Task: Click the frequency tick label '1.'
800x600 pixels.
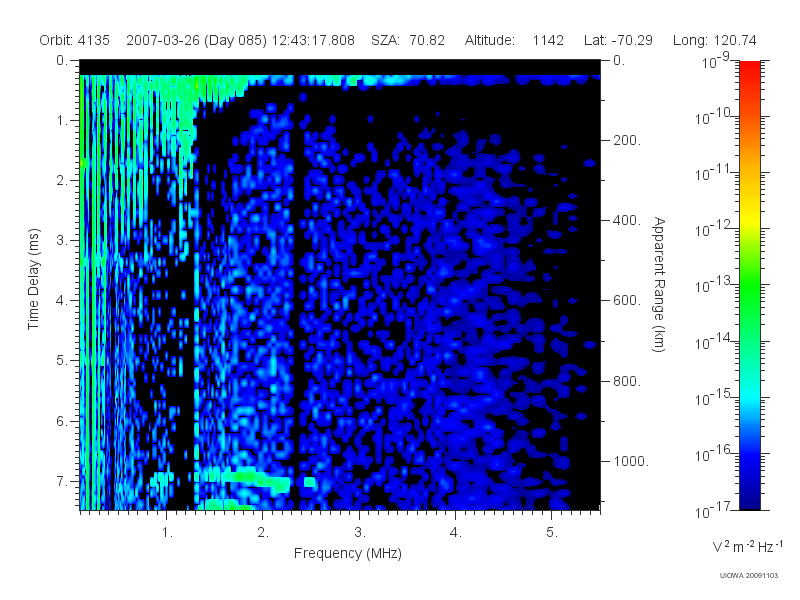Action: pyautogui.click(x=167, y=533)
